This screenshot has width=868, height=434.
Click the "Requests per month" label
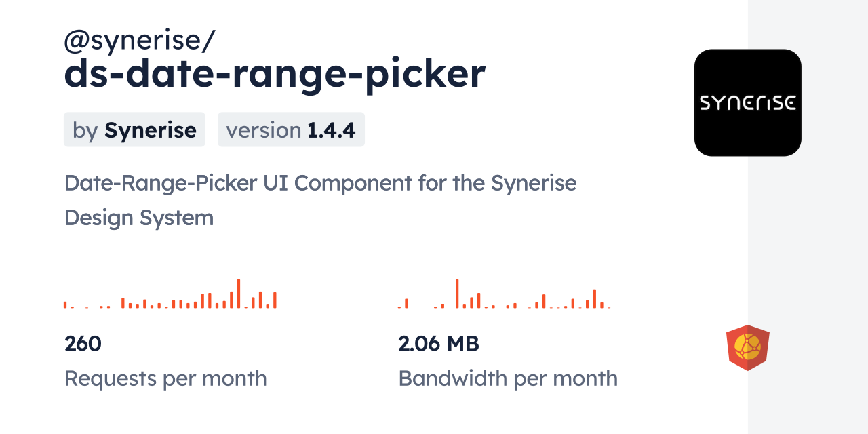pyautogui.click(x=165, y=378)
